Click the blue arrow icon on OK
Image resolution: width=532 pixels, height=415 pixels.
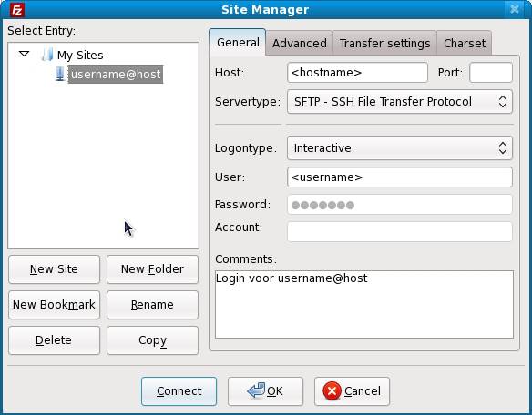[x=256, y=390]
